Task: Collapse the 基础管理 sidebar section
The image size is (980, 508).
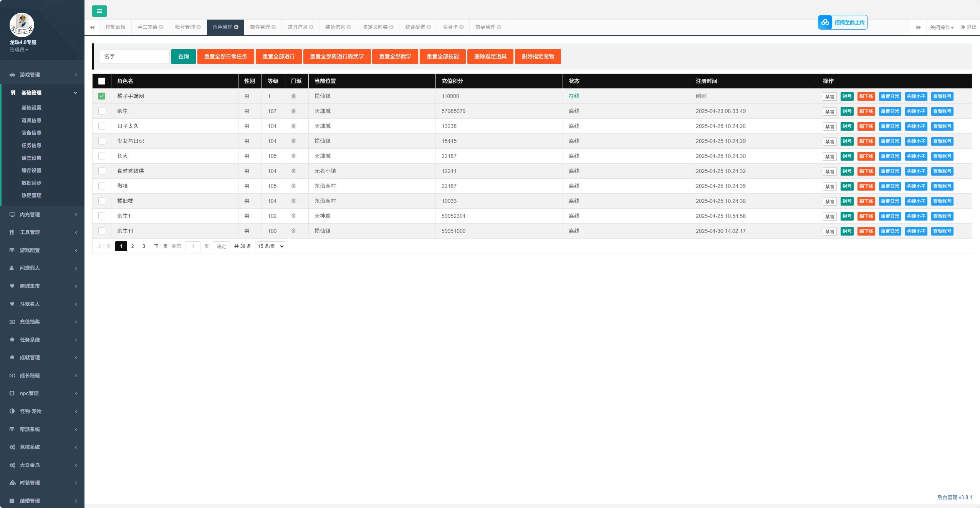Action: point(42,93)
